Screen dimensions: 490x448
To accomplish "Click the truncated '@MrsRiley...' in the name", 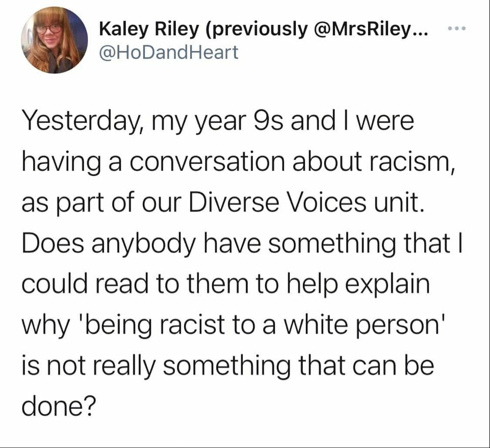I will [x=375, y=29].
